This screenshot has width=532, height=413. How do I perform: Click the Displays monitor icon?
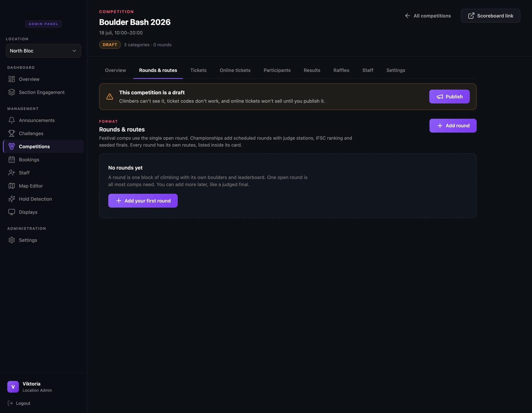12,212
